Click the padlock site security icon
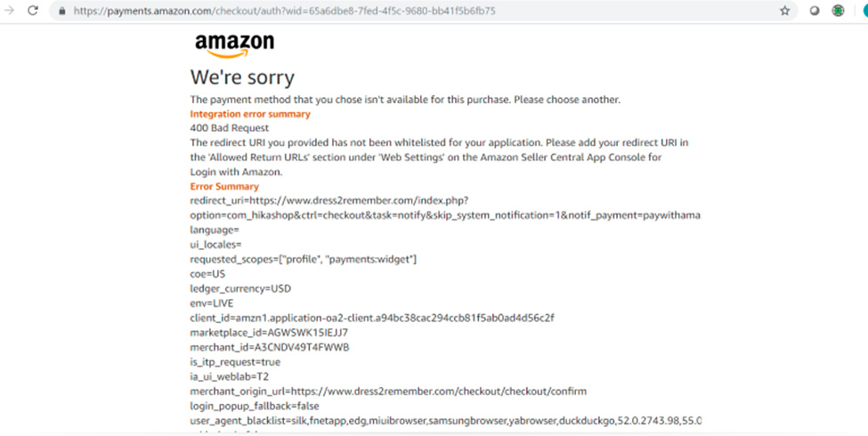Image resolution: width=868 pixels, height=436 pixels. (x=62, y=12)
